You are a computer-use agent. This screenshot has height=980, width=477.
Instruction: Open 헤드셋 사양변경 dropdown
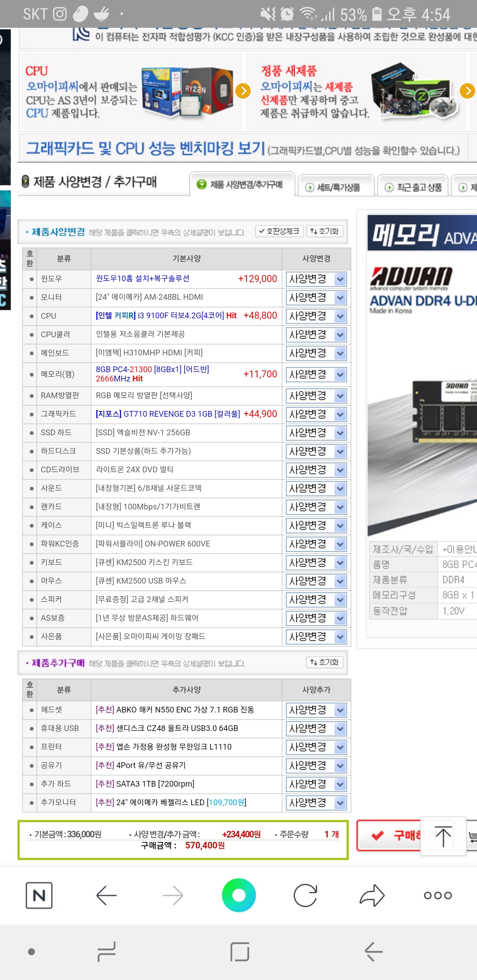[x=316, y=710]
